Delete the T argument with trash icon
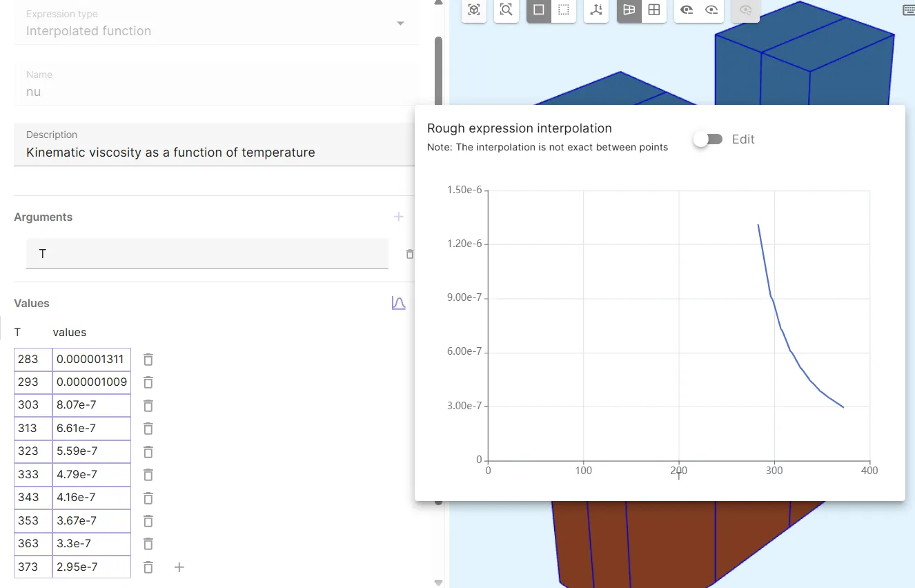This screenshot has width=915, height=588. tap(409, 254)
